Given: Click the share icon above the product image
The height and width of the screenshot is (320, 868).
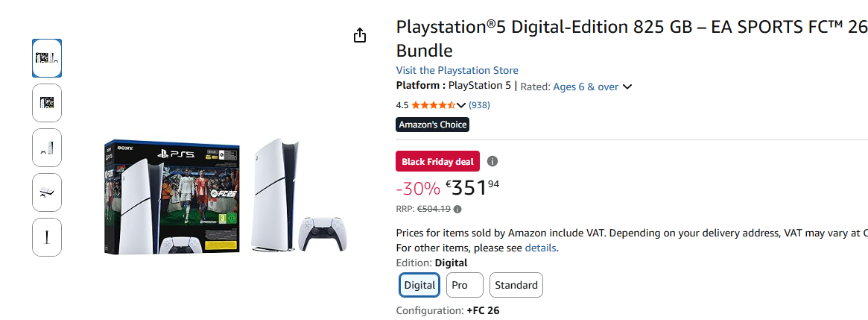Looking at the screenshot, I should (360, 35).
